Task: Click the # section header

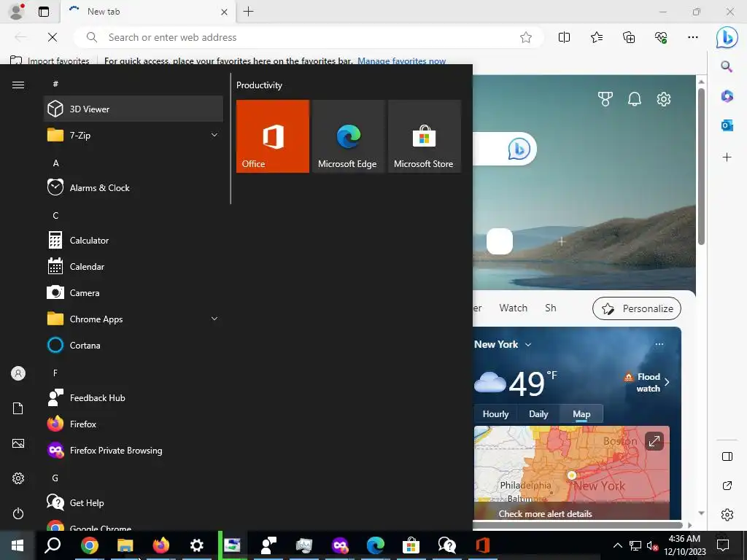Action: pos(55,84)
